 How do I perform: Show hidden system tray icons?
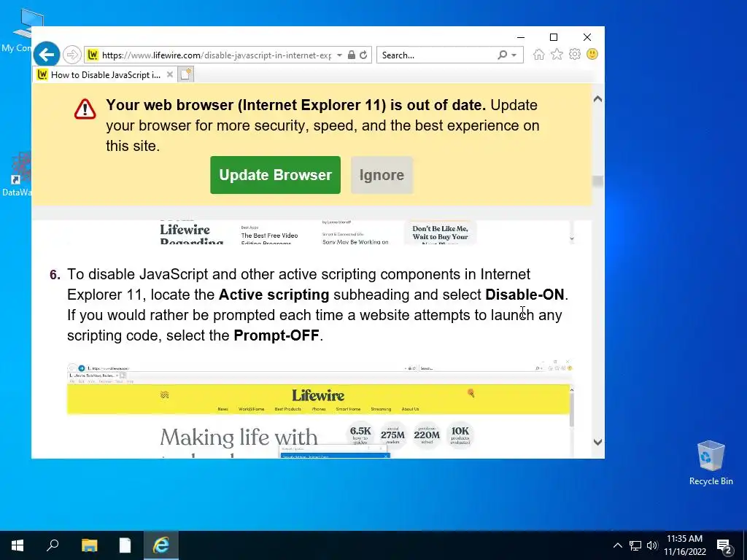click(617, 545)
